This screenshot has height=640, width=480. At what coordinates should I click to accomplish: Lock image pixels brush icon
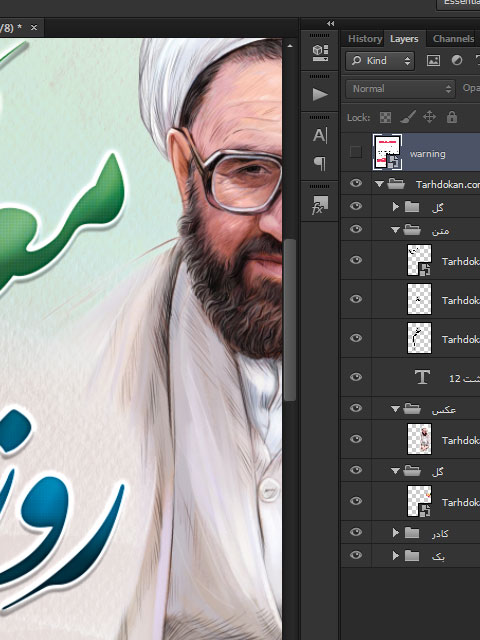[408, 117]
